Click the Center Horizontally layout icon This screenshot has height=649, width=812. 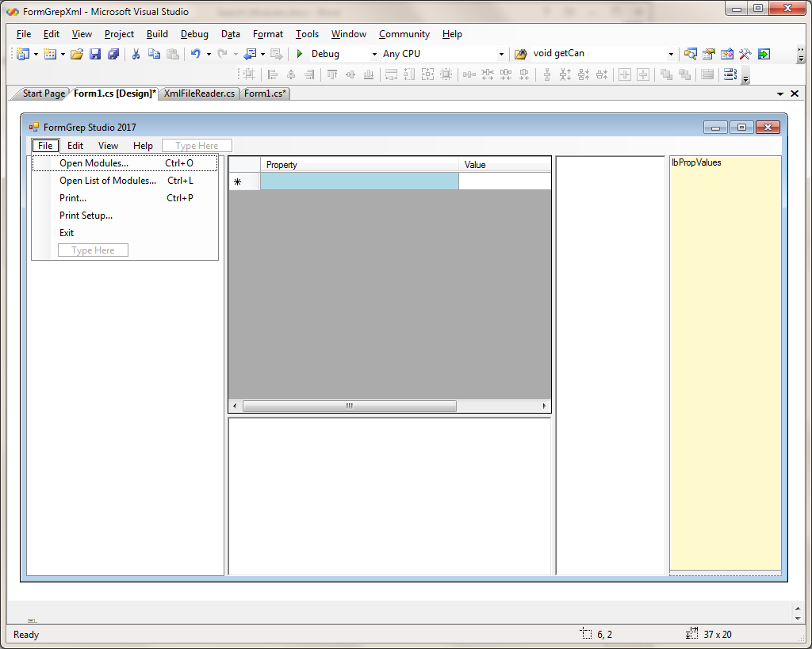point(625,74)
